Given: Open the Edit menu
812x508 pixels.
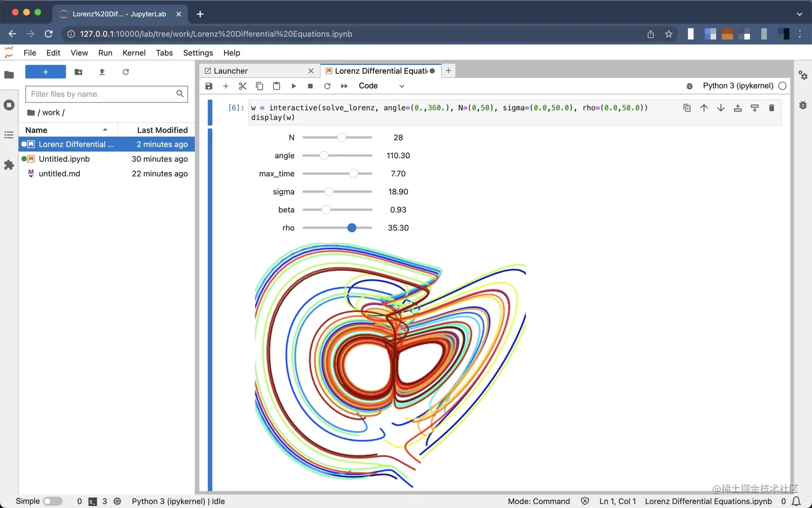Looking at the screenshot, I should coord(53,53).
